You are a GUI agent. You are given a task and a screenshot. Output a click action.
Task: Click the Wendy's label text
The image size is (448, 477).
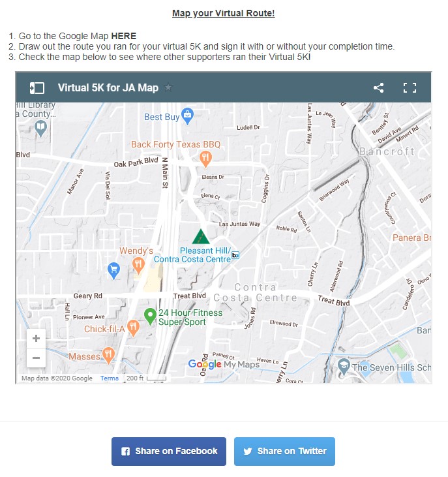coord(136,251)
